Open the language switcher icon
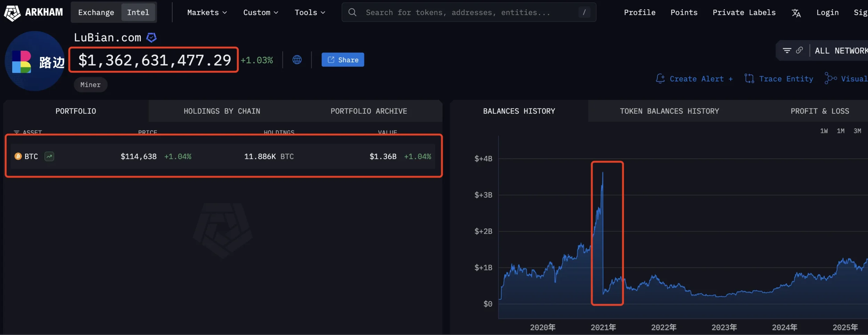The width and height of the screenshot is (868, 335). tap(795, 12)
